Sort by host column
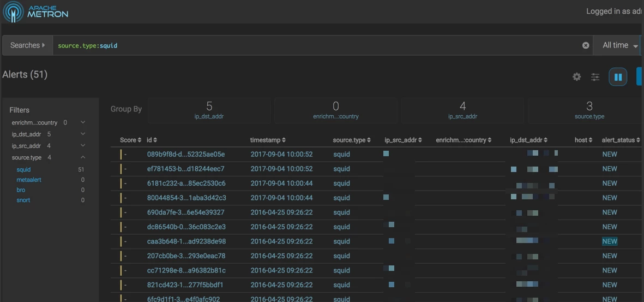This screenshot has width=644, height=302. click(583, 140)
